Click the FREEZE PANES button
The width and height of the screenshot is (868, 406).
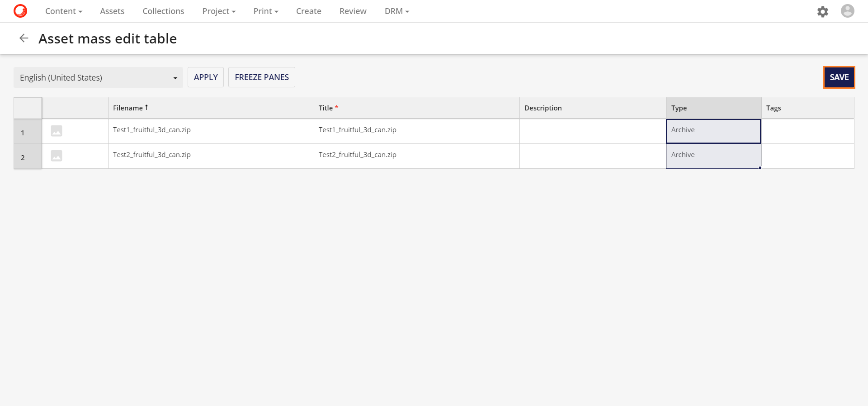tap(262, 77)
